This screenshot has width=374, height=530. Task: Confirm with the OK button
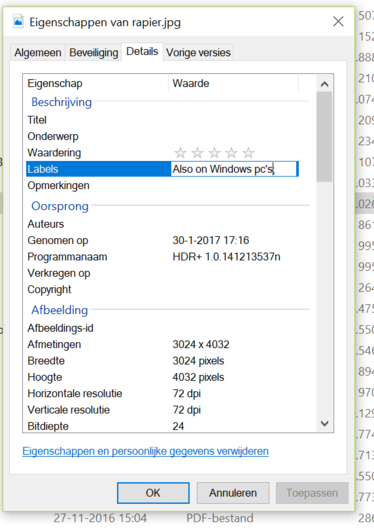153,493
